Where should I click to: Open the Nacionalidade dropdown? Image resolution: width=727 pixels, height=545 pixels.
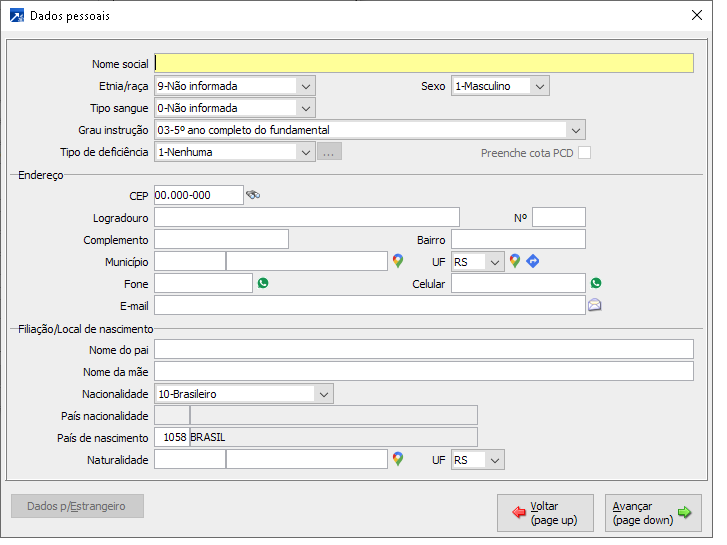coord(323,394)
